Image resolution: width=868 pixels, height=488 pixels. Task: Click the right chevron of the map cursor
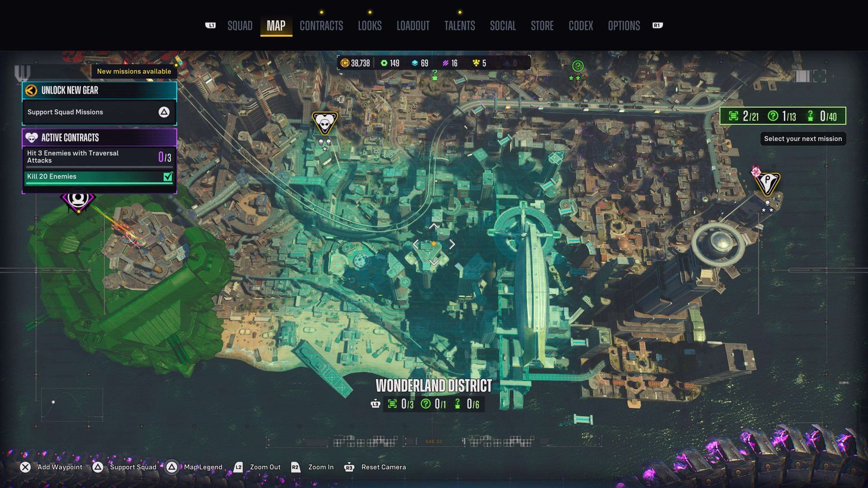coord(452,245)
